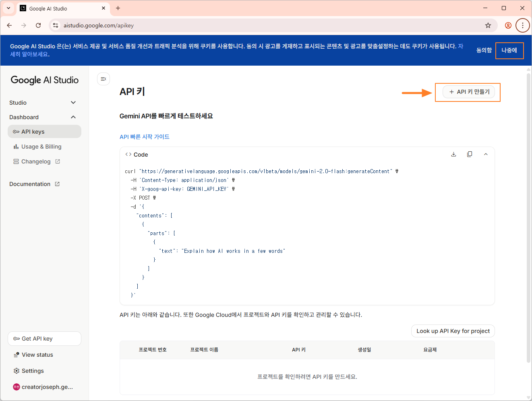Click the Dashboard section label
532x401 pixels.
pyautogui.click(x=24, y=117)
